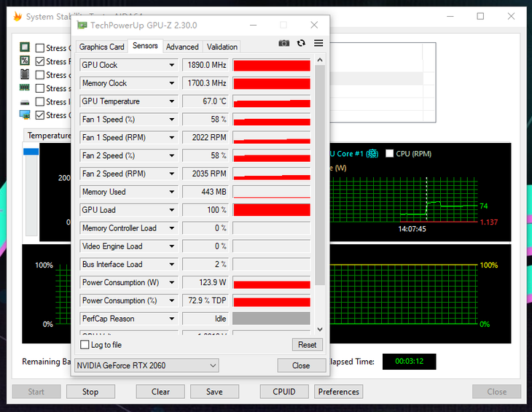Click the GPU-Z screenshot camera icon
This screenshot has height=412, width=532.
pos(284,44)
